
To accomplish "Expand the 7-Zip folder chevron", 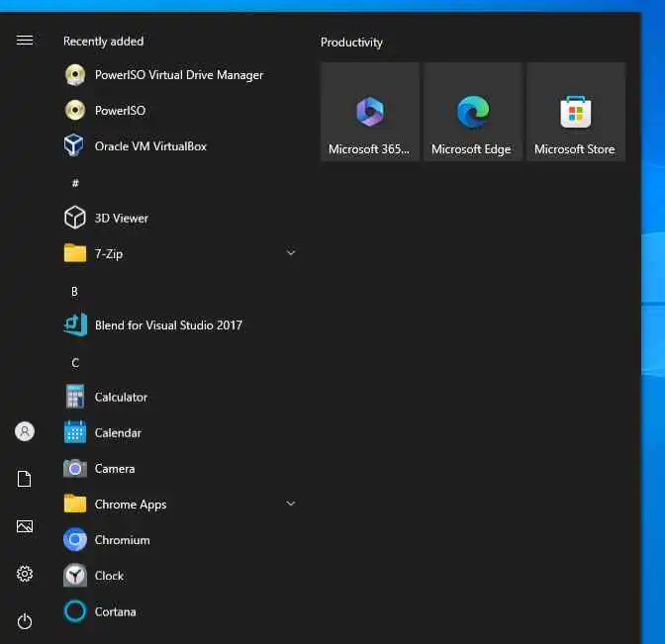I will coord(291,253).
